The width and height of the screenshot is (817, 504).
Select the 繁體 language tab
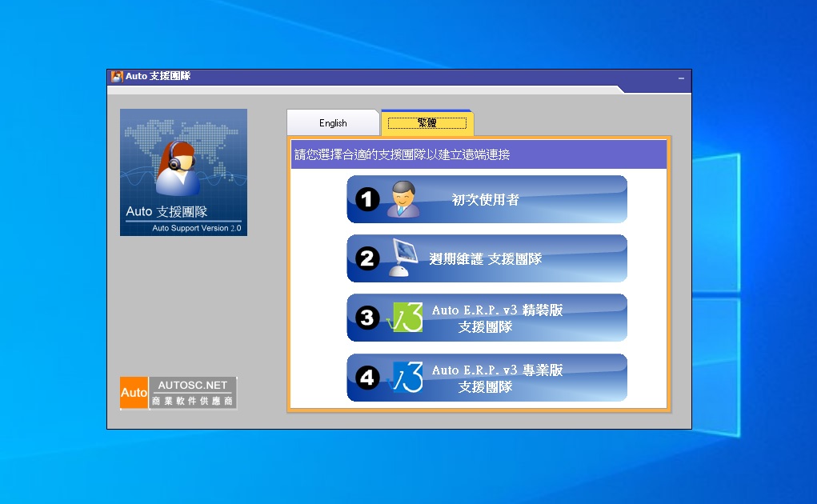coord(427,123)
